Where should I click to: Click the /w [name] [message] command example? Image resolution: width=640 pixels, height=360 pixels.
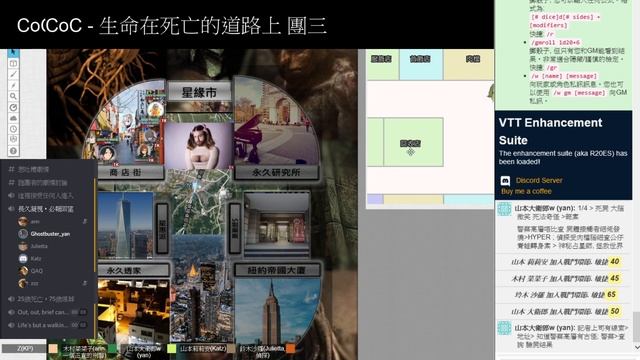(x=564, y=76)
